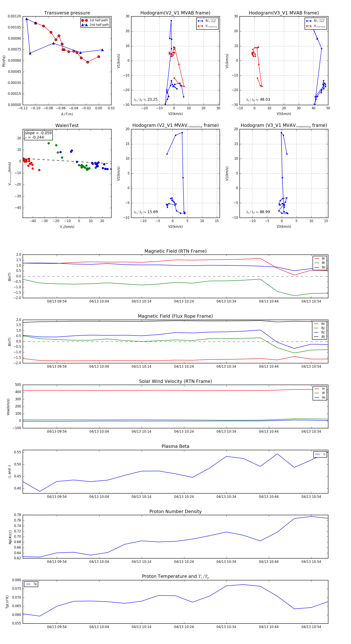351x644 pixels.
Task: Click the 'Magnetic Field (Flux Rope Frame)' title
Action: click(x=175, y=316)
